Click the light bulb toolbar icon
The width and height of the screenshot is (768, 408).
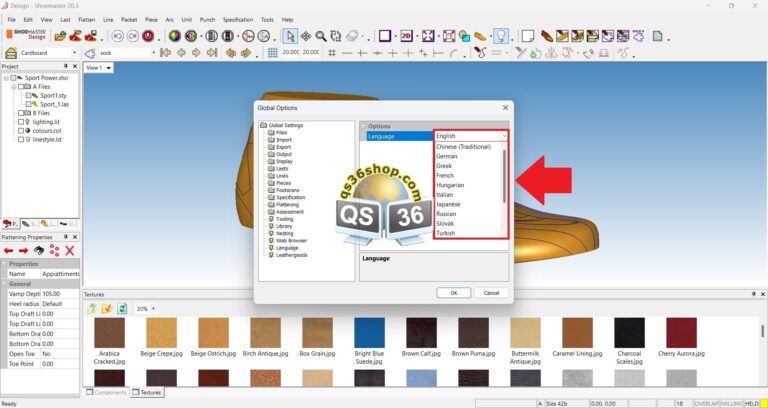coord(500,35)
